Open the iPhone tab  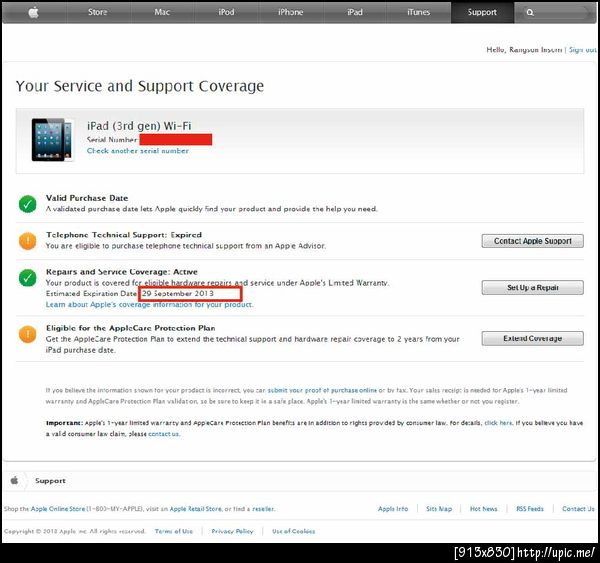click(290, 12)
